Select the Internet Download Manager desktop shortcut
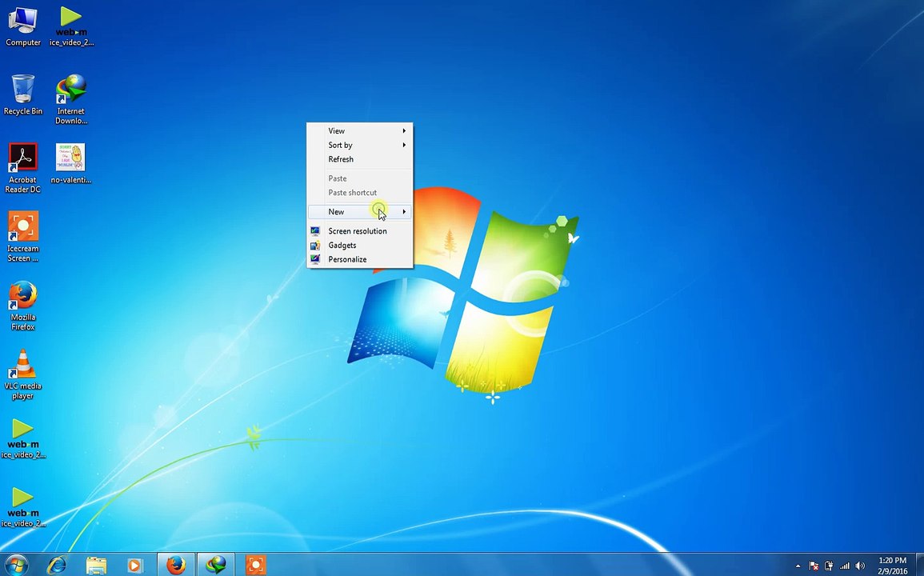 (x=71, y=99)
